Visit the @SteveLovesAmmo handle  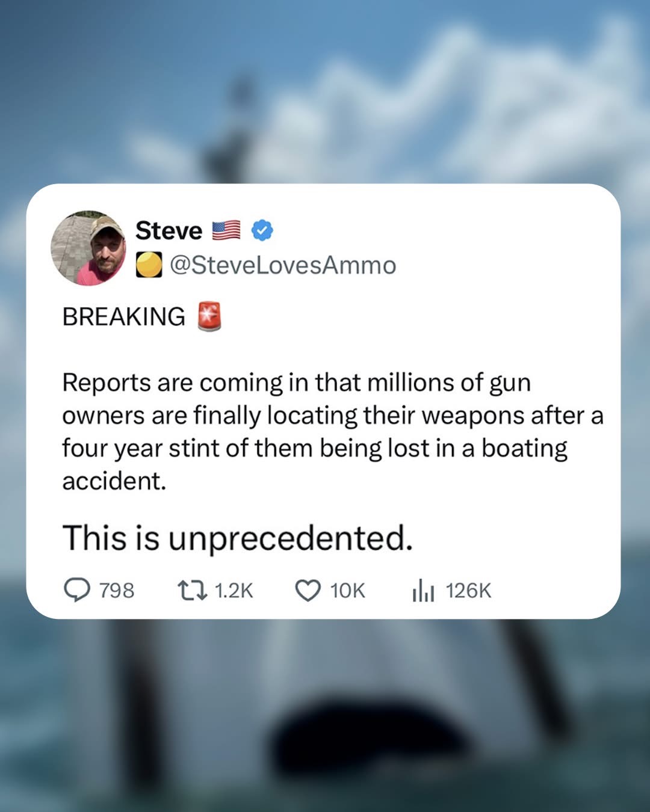click(283, 265)
